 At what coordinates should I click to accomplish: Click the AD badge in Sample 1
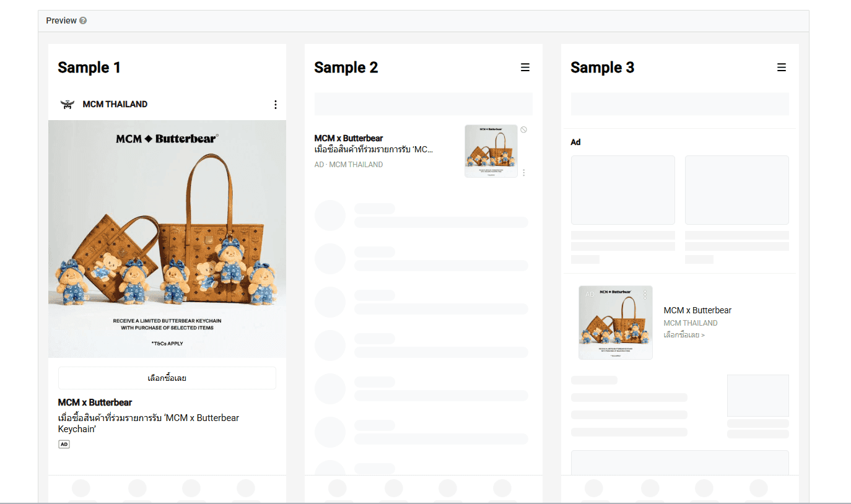64,444
